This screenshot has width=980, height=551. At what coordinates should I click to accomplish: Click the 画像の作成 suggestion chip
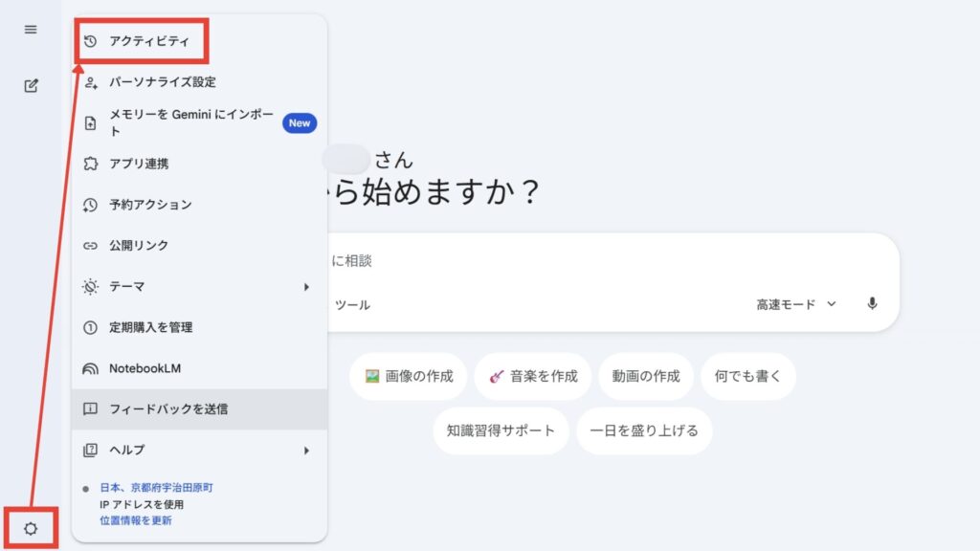click(409, 376)
